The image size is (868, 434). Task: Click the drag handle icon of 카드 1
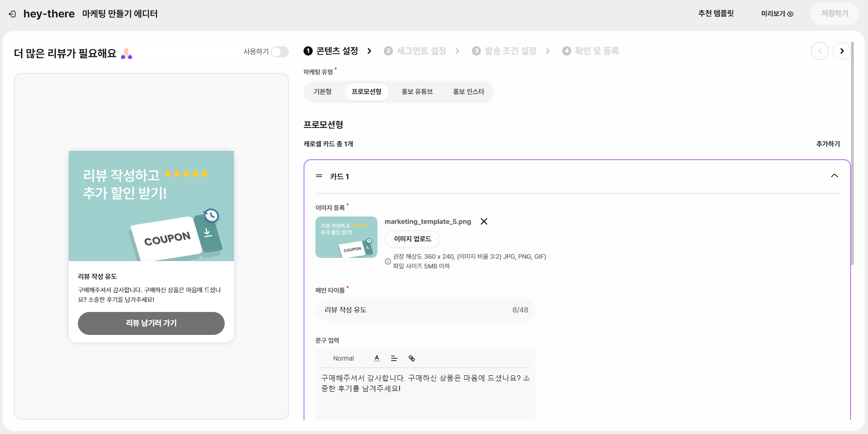point(319,176)
